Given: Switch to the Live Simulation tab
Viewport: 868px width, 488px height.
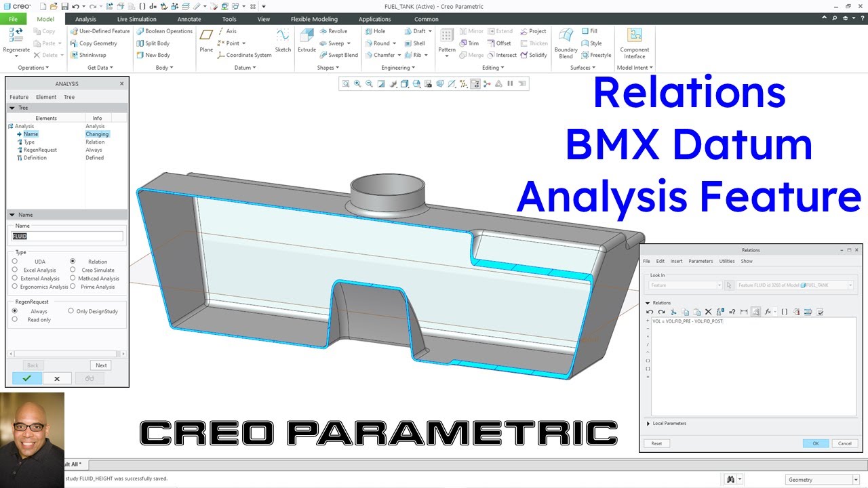Looking at the screenshot, I should pos(136,19).
